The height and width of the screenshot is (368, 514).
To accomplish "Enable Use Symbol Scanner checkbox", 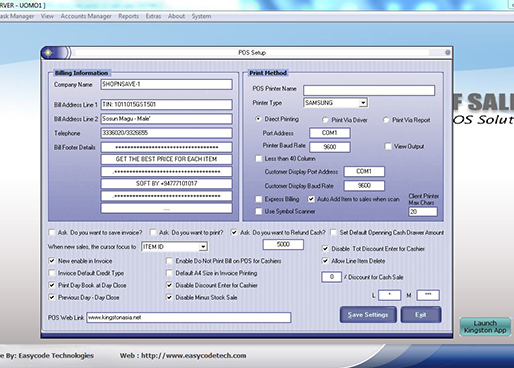I will tap(258, 211).
